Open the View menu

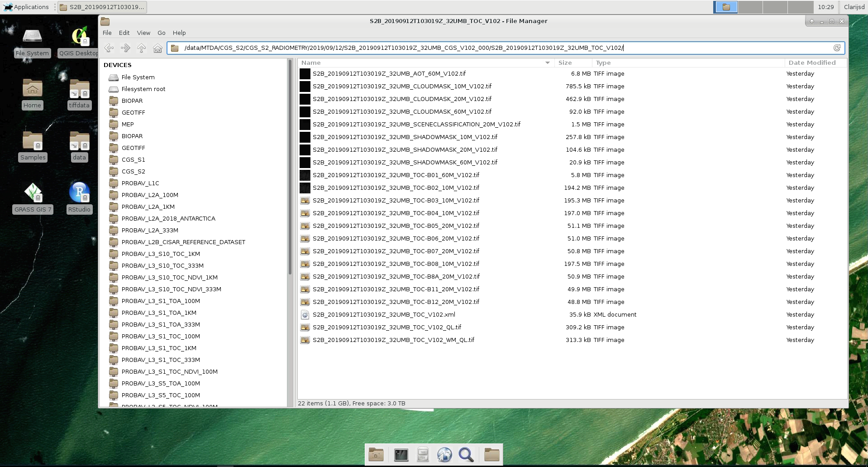(143, 33)
